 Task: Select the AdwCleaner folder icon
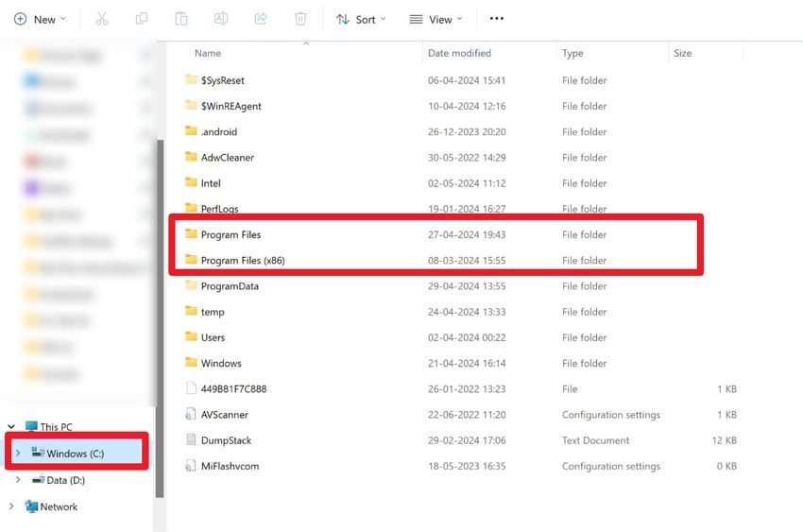[191, 156]
